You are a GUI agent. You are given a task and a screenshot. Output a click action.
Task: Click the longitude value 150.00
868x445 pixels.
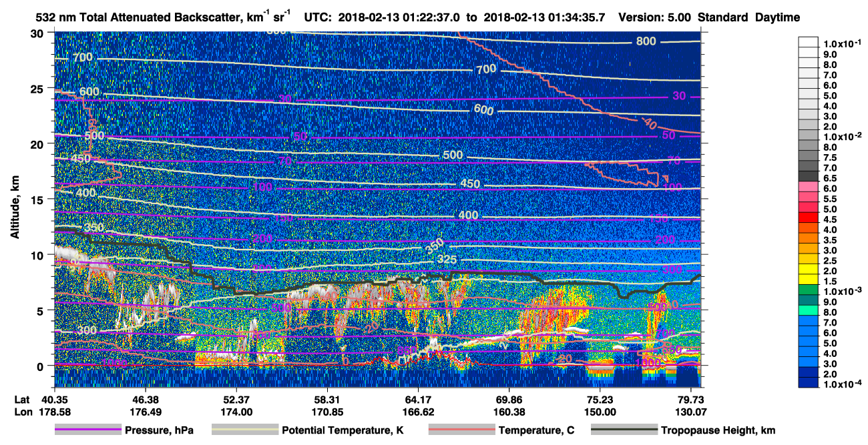(600, 411)
